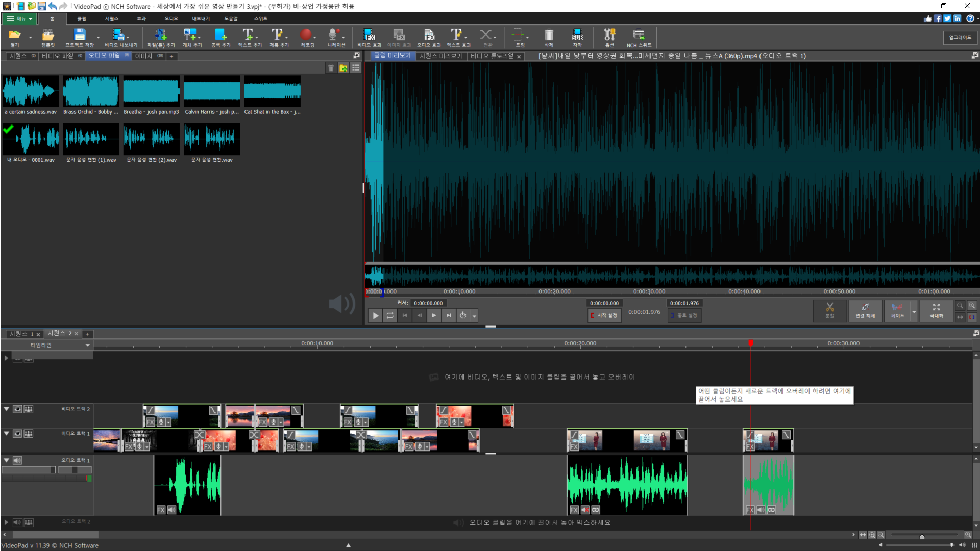Open the Fade (페이드) dropdown arrow
This screenshot has width=980, height=551.
(x=914, y=311)
